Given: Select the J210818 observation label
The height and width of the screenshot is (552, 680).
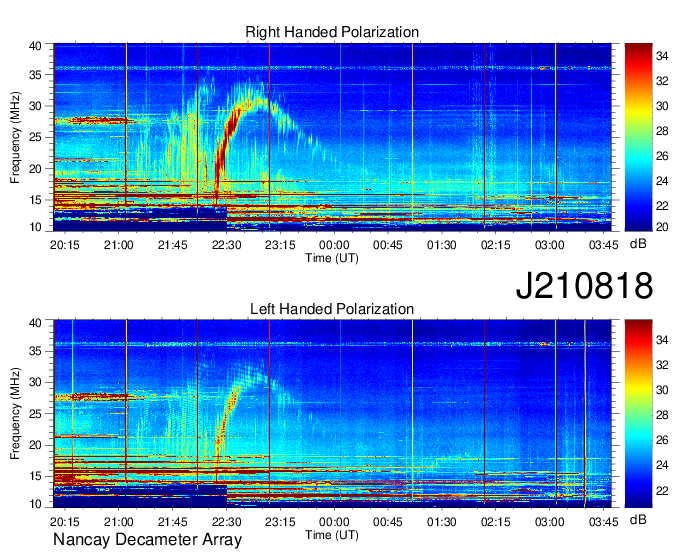Looking at the screenshot, I should (584, 286).
